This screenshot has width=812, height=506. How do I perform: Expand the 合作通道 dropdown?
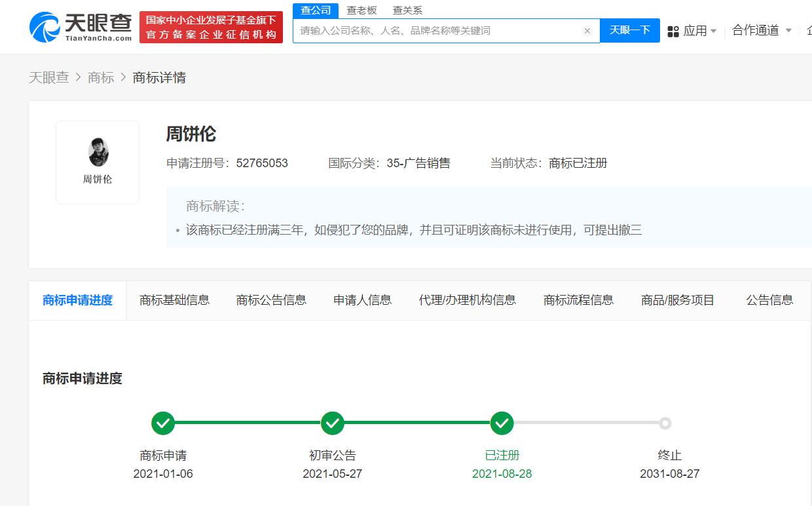[x=762, y=30]
